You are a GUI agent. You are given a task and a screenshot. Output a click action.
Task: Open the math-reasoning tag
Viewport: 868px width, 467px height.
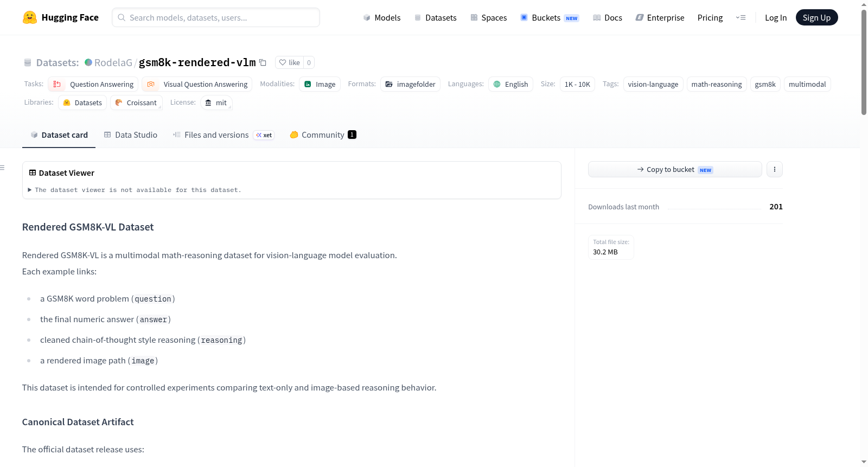[717, 84]
